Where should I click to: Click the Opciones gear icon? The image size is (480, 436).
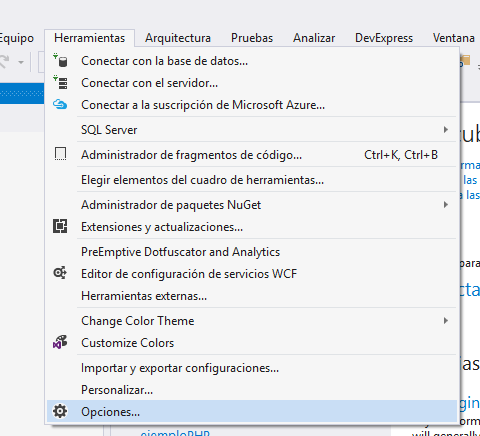point(60,411)
